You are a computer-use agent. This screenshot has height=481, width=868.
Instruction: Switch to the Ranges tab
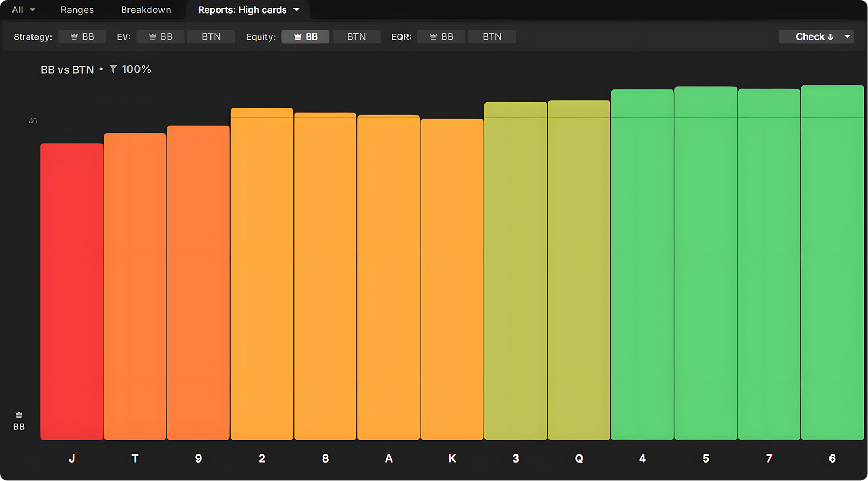coord(77,10)
